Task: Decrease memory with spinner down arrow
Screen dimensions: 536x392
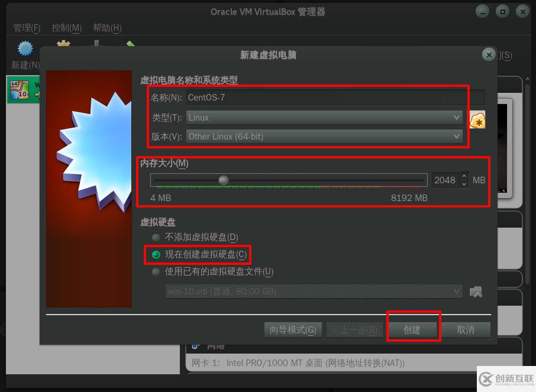Action: [x=464, y=184]
